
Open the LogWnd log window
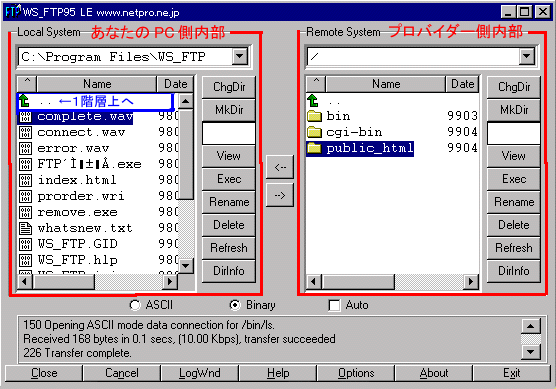click(200, 373)
